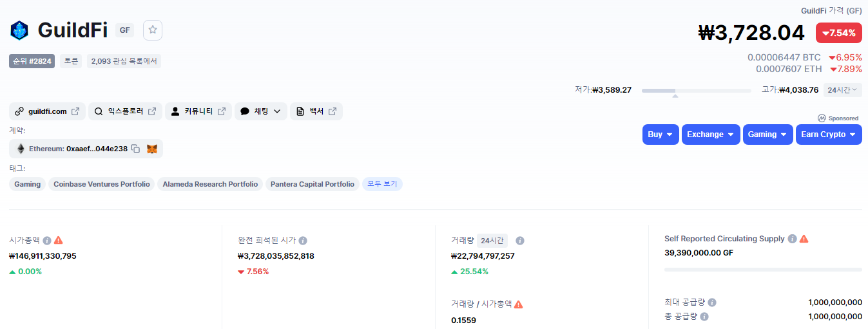The image size is (868, 334).
Task: Open the 커뮤니티 link
Action: [x=198, y=111]
